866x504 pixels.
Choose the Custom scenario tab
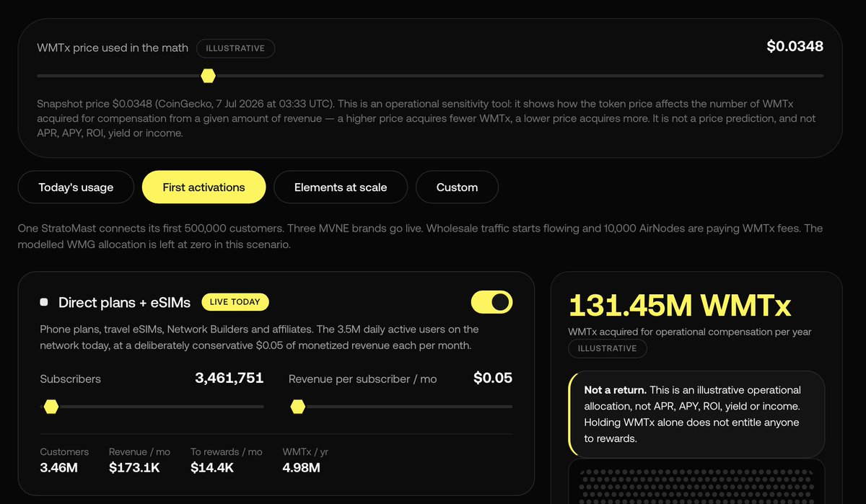[x=457, y=187]
